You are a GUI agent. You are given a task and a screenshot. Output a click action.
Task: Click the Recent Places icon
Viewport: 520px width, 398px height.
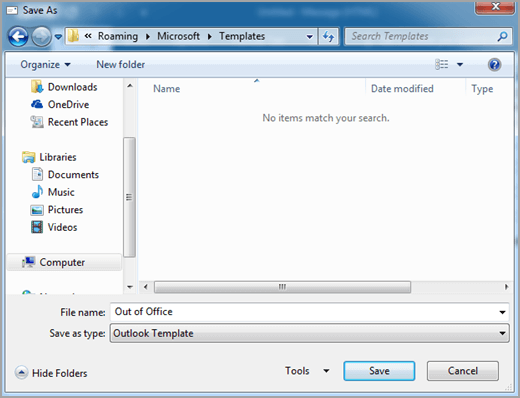point(37,122)
